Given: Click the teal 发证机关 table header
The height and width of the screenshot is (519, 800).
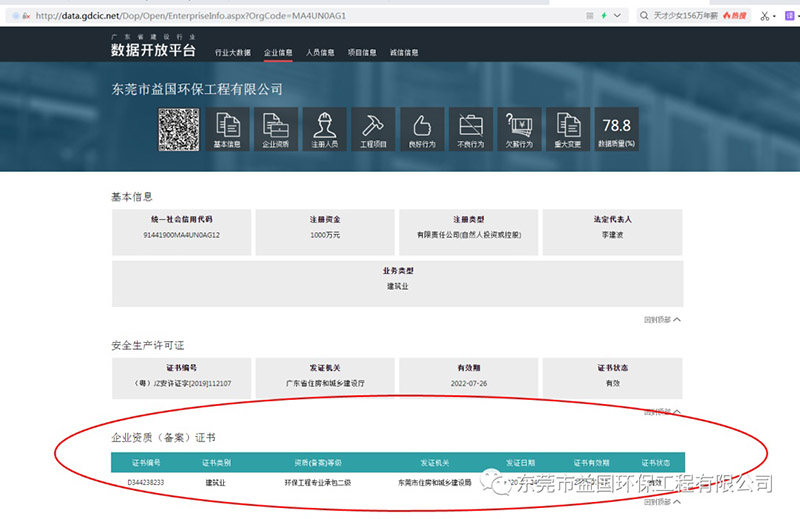Looking at the screenshot, I should 435,463.
